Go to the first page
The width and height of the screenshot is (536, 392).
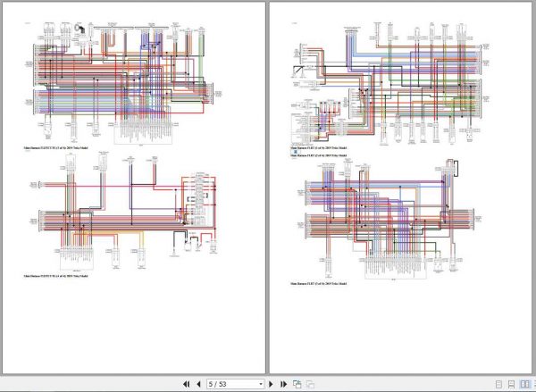click(x=187, y=384)
